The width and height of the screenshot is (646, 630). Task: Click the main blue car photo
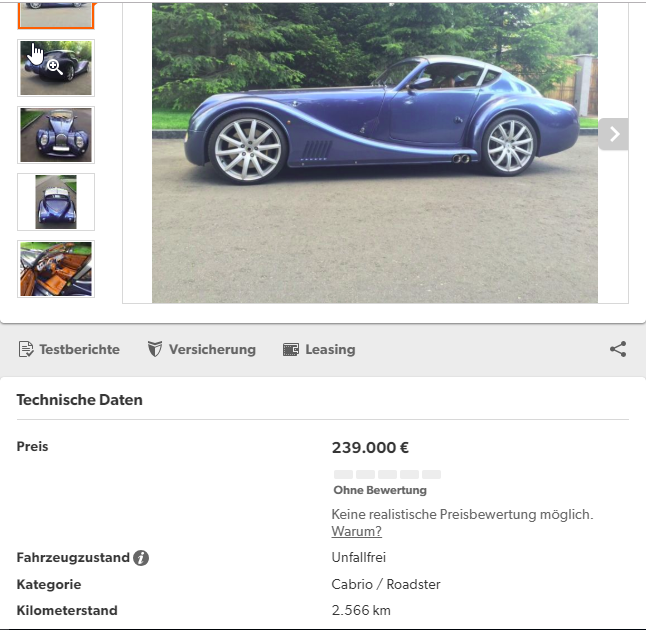point(375,153)
